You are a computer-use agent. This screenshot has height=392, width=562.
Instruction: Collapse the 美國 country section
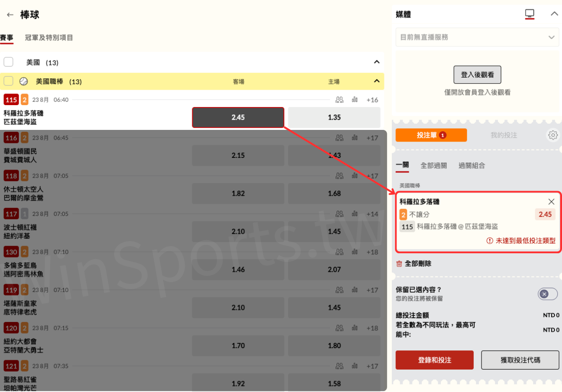[x=376, y=62]
